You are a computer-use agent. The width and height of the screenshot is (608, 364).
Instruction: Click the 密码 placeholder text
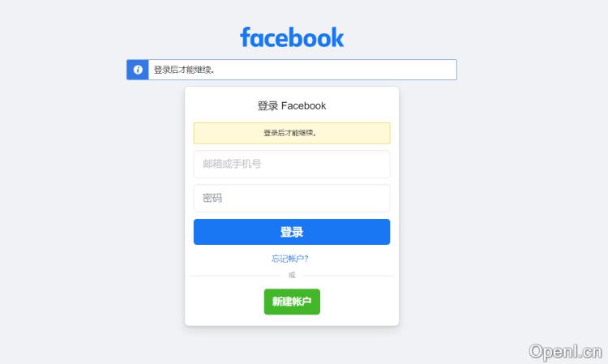(212, 198)
